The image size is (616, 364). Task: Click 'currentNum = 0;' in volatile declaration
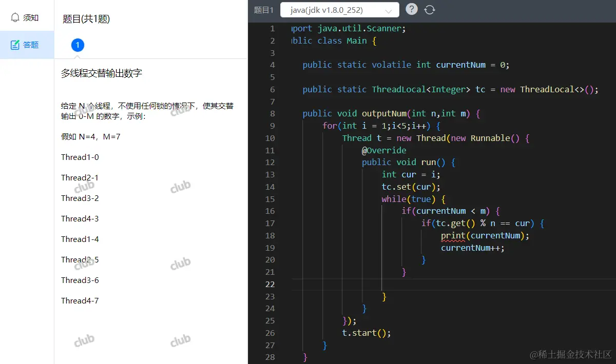pos(472,65)
